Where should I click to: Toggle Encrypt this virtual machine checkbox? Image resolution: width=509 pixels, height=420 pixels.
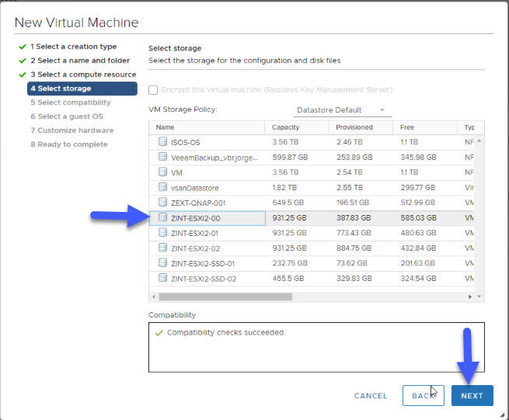click(x=153, y=90)
